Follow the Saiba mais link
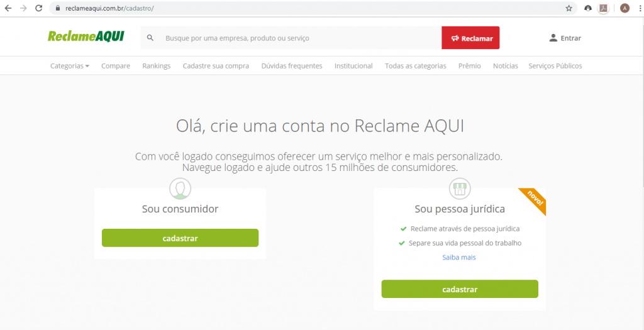The height and width of the screenshot is (330, 644). pos(459,257)
